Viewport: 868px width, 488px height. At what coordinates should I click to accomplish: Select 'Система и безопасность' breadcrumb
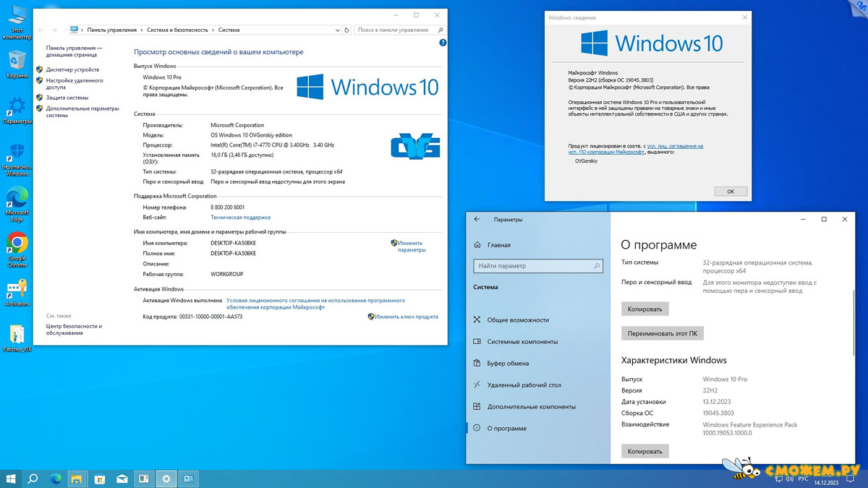177,30
